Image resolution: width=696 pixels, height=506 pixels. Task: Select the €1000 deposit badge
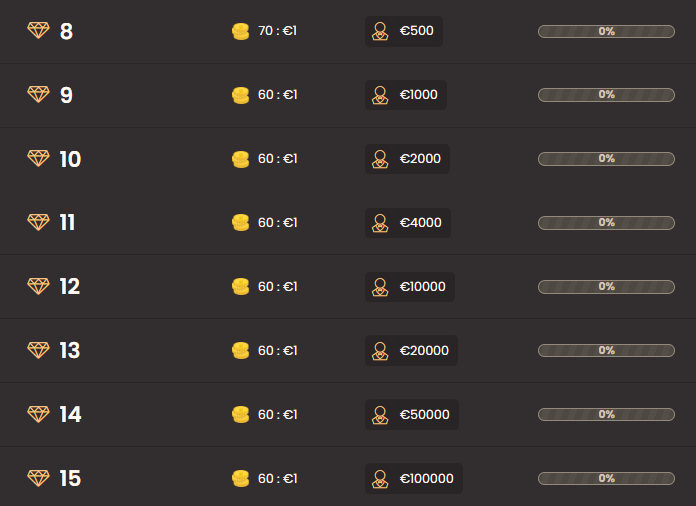406,95
